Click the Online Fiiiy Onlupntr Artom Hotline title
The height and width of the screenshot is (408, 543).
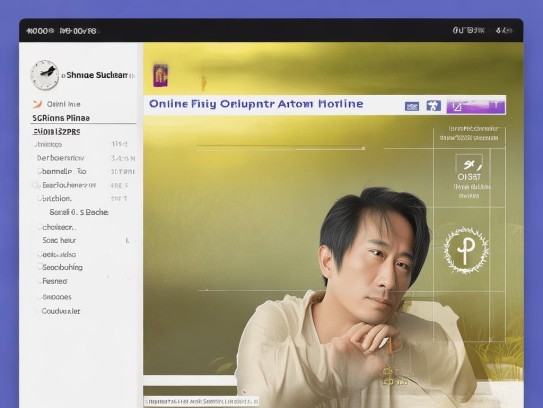coord(256,104)
